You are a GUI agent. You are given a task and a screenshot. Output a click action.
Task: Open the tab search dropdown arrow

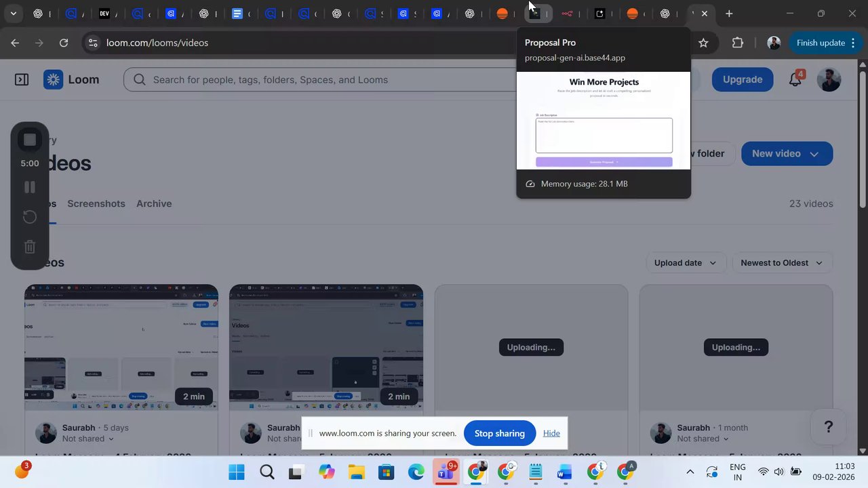[x=14, y=14]
